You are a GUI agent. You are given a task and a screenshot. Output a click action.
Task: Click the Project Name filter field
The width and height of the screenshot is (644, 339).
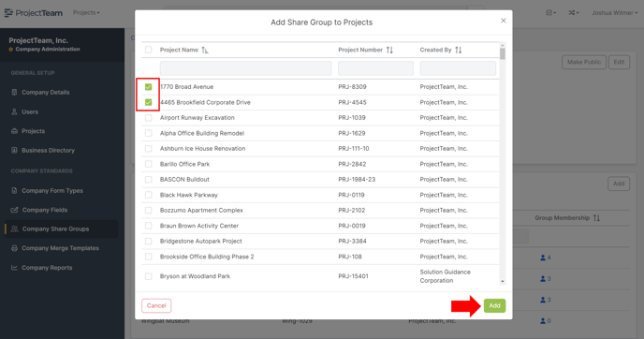click(245, 68)
